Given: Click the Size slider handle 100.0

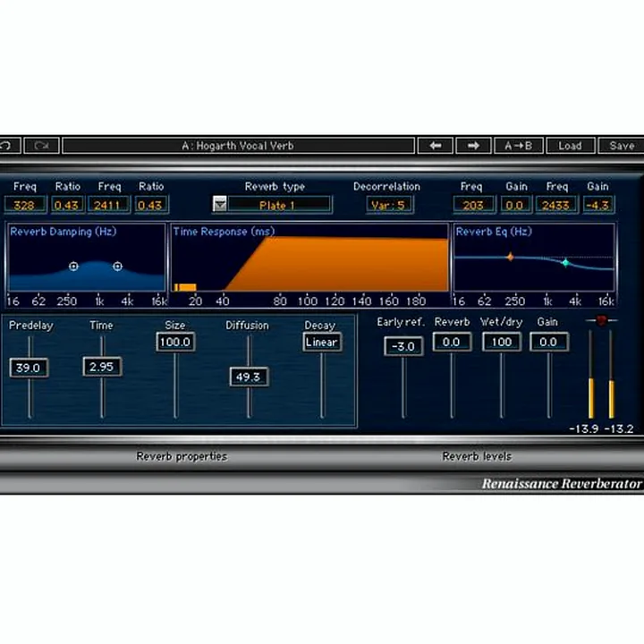Looking at the screenshot, I should point(175,342).
